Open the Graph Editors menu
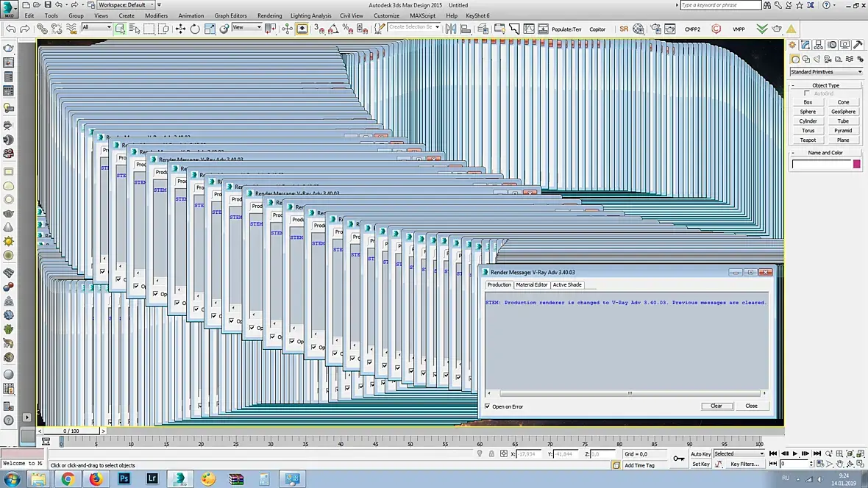This screenshot has width=868, height=488. pos(230,15)
